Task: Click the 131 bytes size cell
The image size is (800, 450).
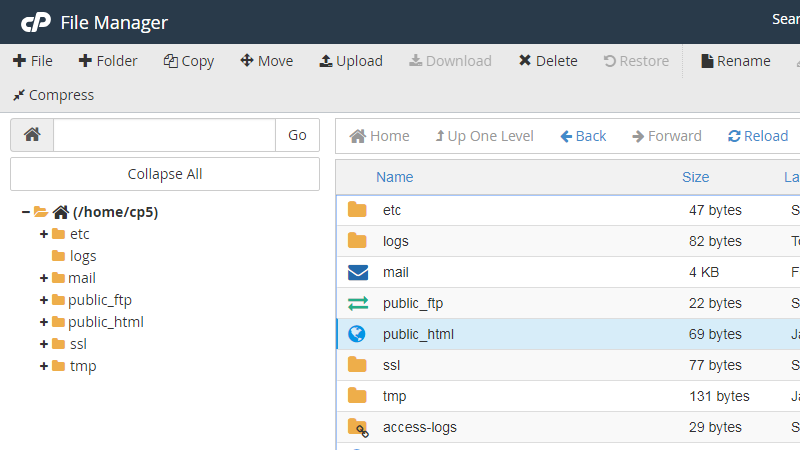Action: 719,396
